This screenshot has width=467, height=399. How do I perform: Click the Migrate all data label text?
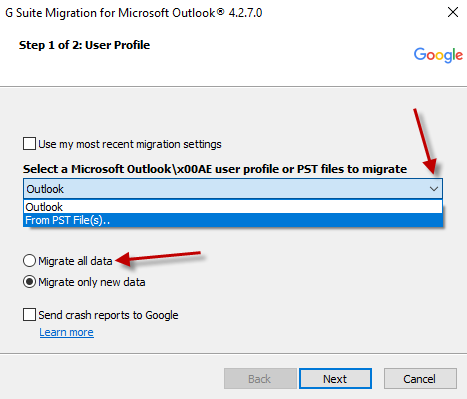75,261
